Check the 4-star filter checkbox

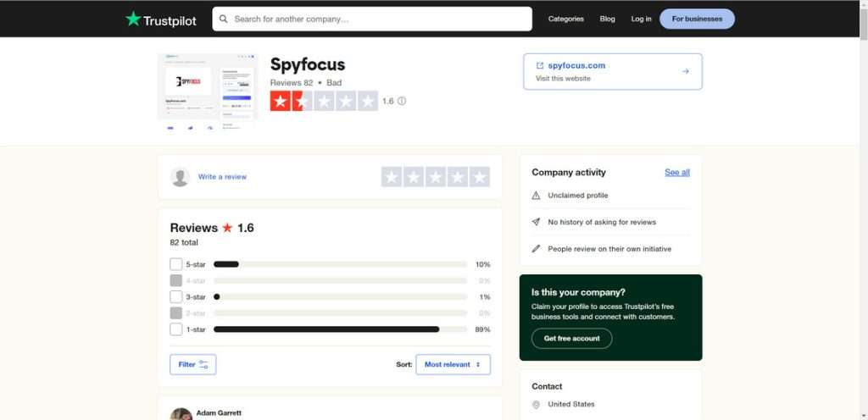click(176, 281)
